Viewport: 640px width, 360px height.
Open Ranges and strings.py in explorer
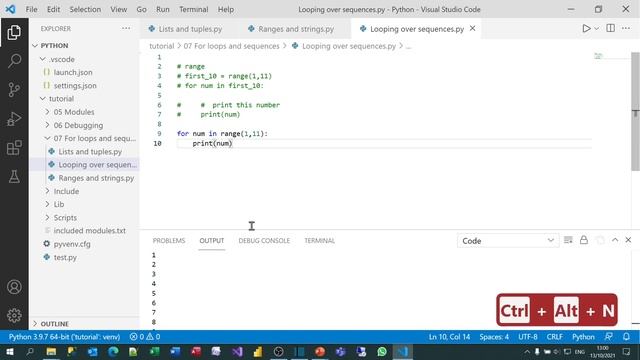(85, 178)
